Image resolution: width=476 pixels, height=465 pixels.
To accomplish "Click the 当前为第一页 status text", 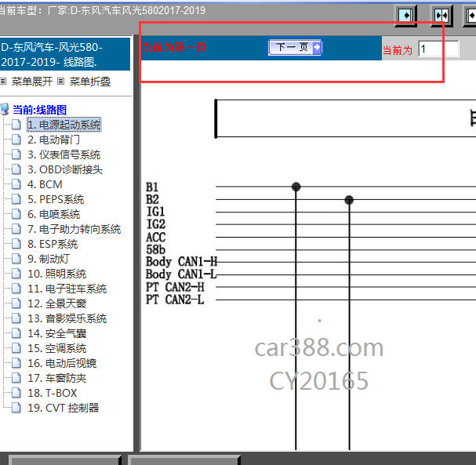I will coord(174,47).
